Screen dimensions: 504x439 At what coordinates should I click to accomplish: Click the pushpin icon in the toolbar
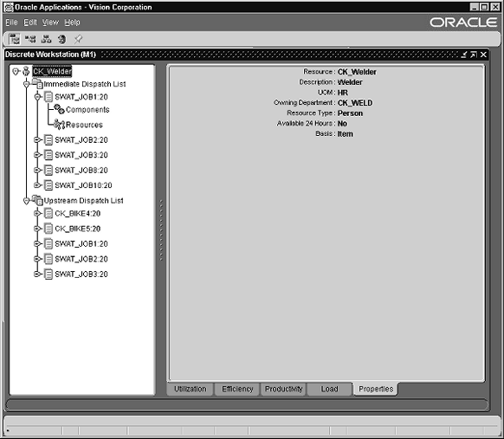(78, 39)
